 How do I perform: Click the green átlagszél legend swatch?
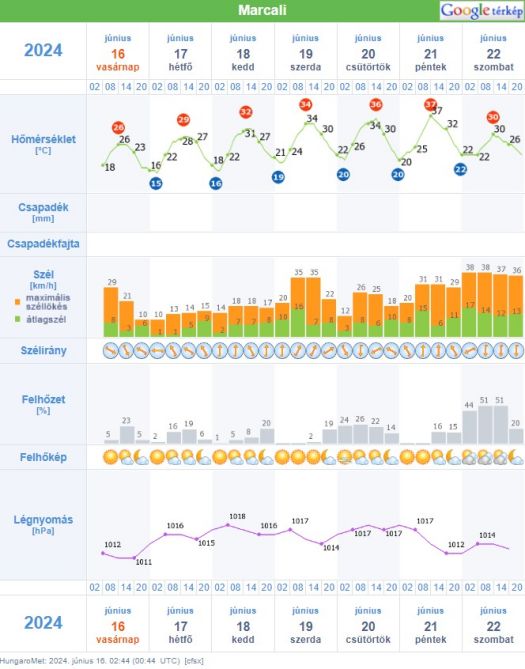coord(18,319)
